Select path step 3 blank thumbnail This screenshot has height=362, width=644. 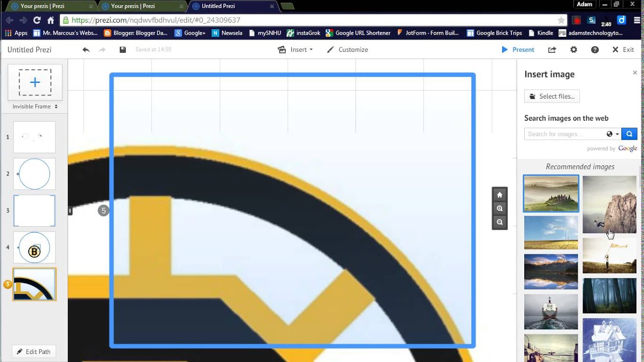(34, 211)
